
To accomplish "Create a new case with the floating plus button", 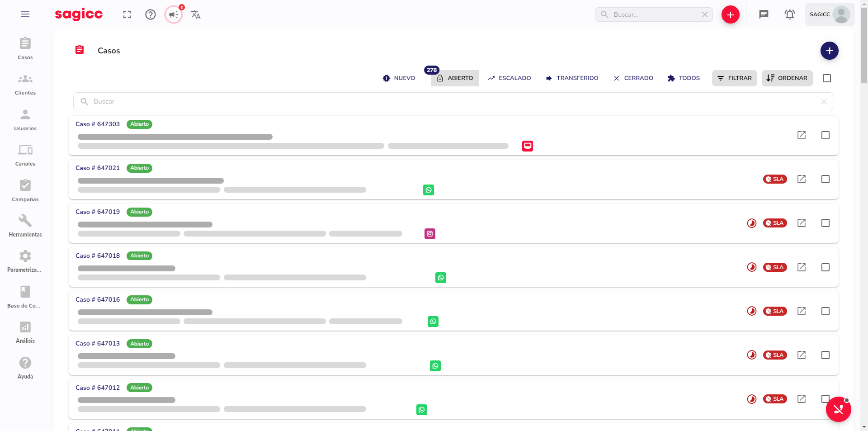I will (829, 50).
